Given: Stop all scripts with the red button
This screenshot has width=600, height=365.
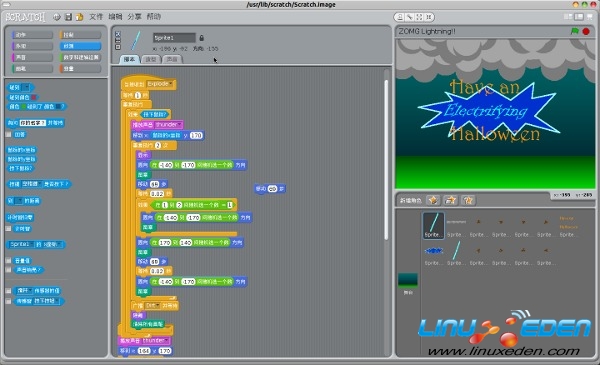Looking at the screenshot, I should pos(586,31).
